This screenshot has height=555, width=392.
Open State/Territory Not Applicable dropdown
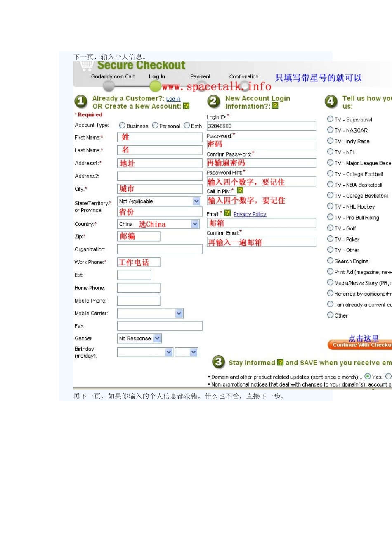(x=159, y=201)
